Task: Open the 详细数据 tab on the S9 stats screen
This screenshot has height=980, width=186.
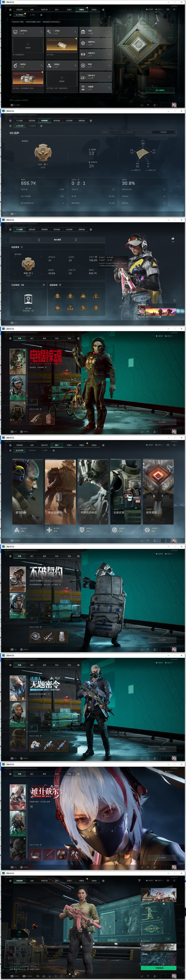Action: (44, 121)
